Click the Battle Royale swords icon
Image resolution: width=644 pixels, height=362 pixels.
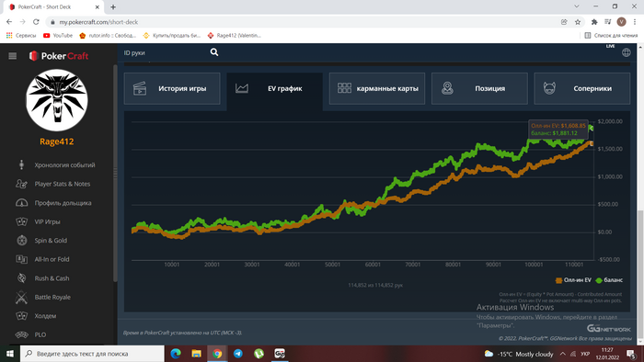[21, 297]
